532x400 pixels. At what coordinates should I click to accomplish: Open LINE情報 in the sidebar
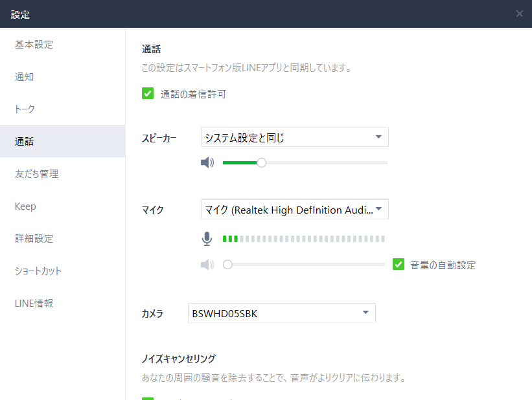63,303
